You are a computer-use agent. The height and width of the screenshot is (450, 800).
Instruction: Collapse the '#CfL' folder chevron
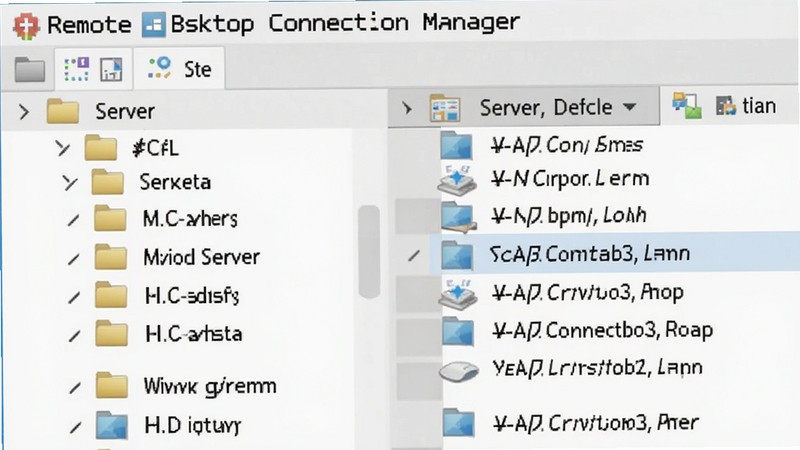(x=63, y=148)
